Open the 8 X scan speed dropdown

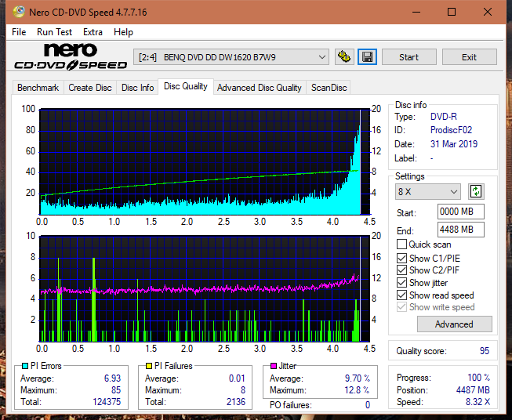pos(428,191)
